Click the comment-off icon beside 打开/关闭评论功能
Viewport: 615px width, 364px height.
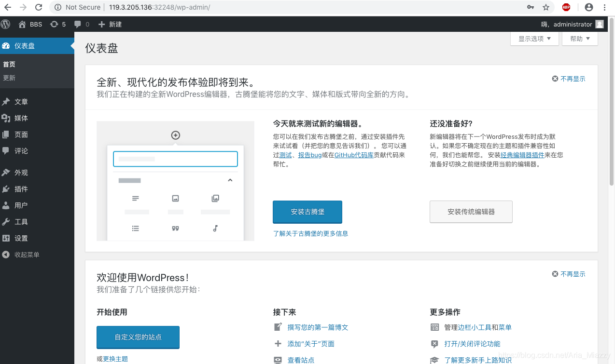[x=434, y=344]
